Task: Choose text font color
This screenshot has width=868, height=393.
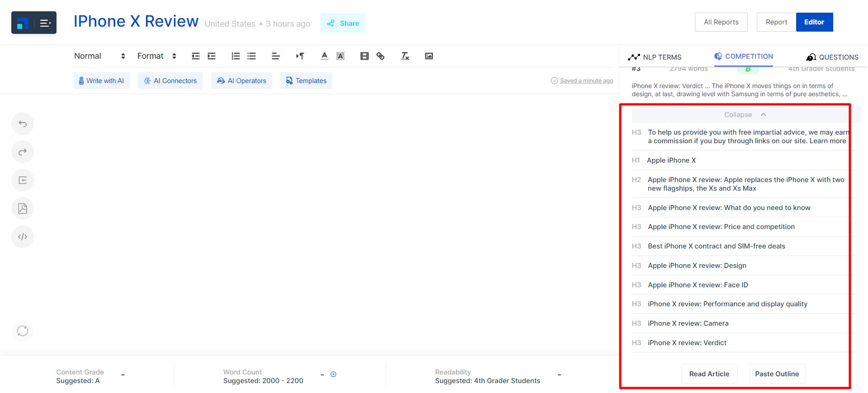Action: click(325, 56)
